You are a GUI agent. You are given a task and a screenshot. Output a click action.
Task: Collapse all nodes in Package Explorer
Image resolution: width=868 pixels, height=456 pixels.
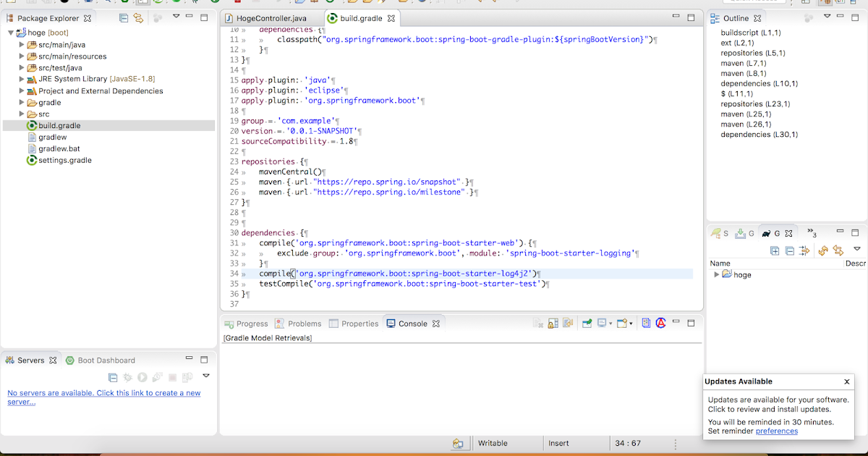click(124, 18)
